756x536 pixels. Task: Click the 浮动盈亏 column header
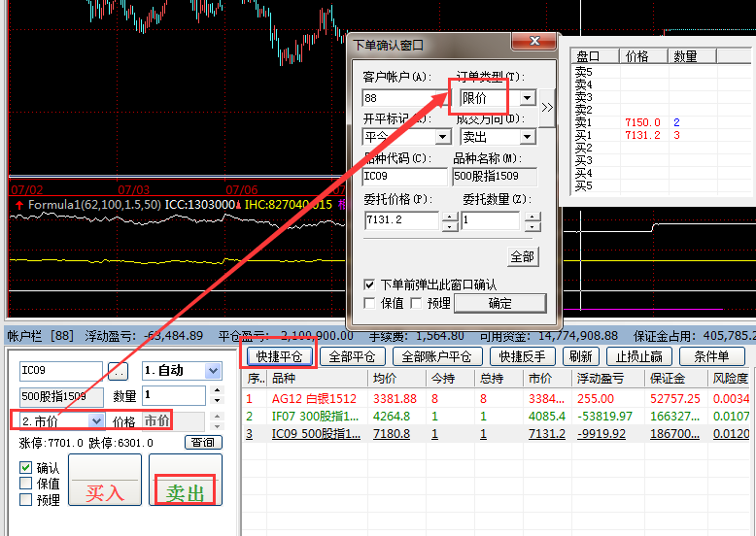[x=602, y=379]
